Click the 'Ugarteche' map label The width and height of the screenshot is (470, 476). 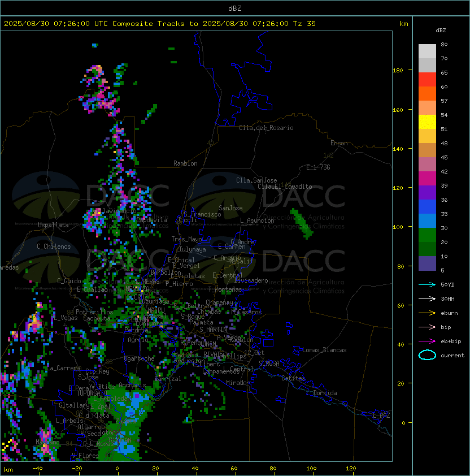pyautogui.click(x=140, y=358)
